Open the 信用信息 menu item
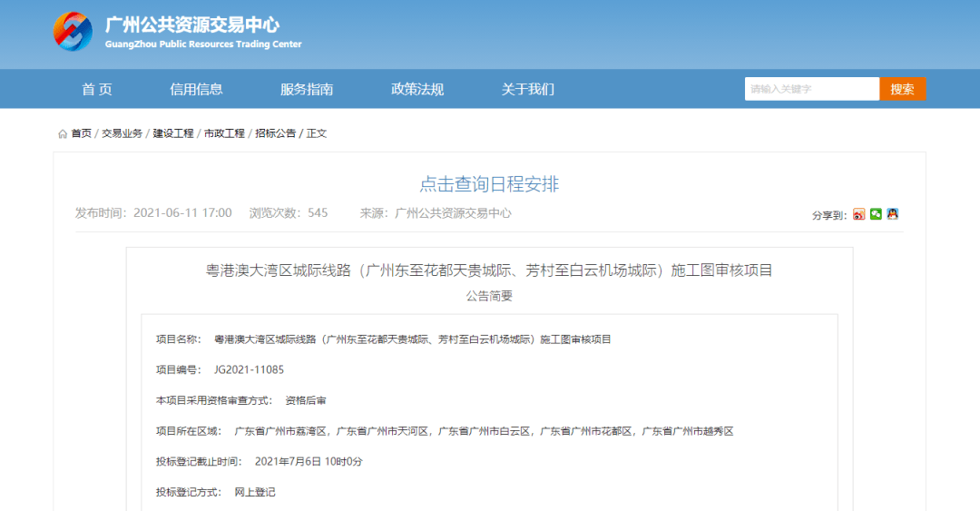Screen dimensions: 980x511 (196, 90)
